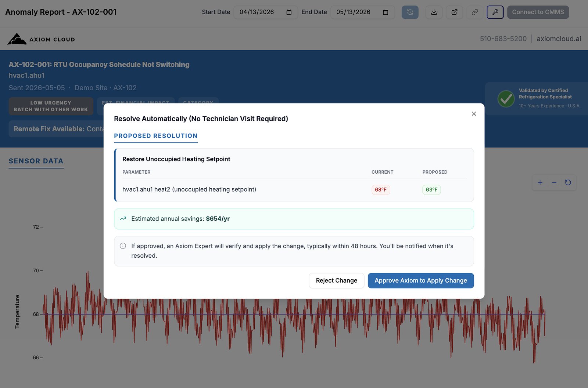Click 'Validated by Certified Refrigeration Specialist' text
This screenshot has height=388, width=588.
(x=545, y=94)
